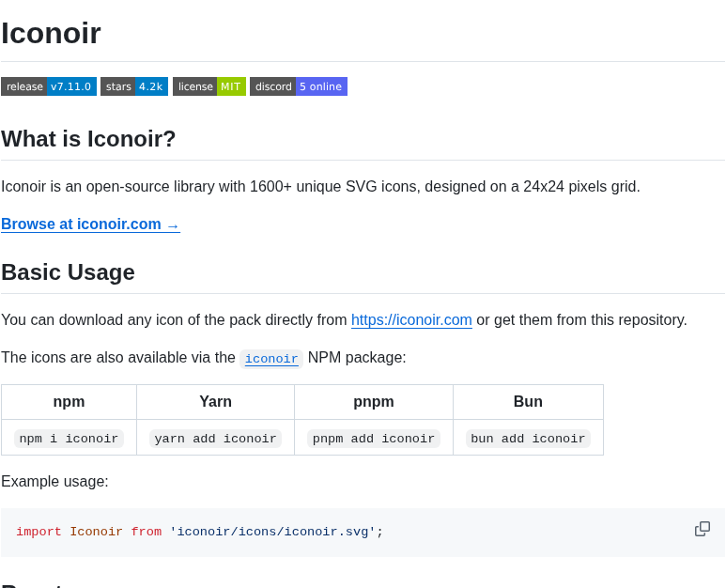Click the 'npm i iconoir' command
Screen dimensions: 726x588
click(x=69, y=439)
